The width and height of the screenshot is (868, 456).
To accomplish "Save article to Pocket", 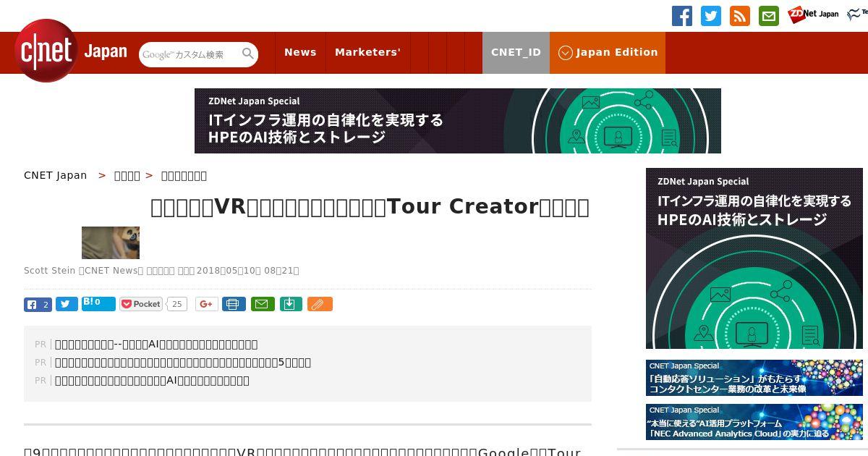I will [142, 304].
